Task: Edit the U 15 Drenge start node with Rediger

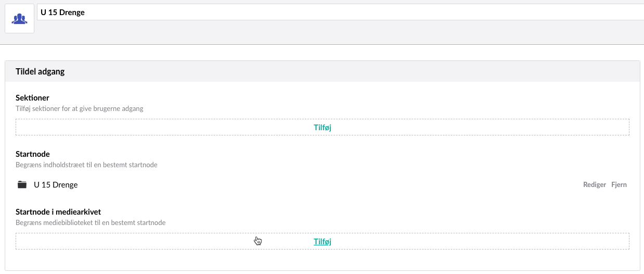Action: tap(595, 184)
